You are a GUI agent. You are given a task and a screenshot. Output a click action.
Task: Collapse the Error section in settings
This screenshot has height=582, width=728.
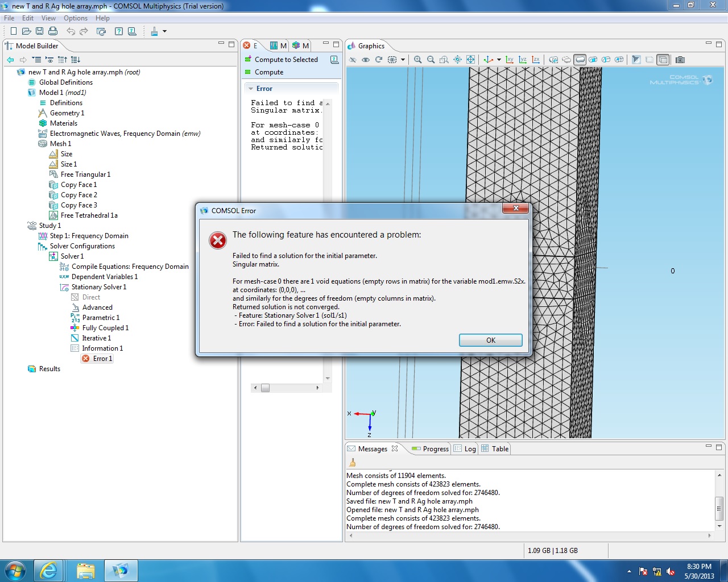click(251, 89)
